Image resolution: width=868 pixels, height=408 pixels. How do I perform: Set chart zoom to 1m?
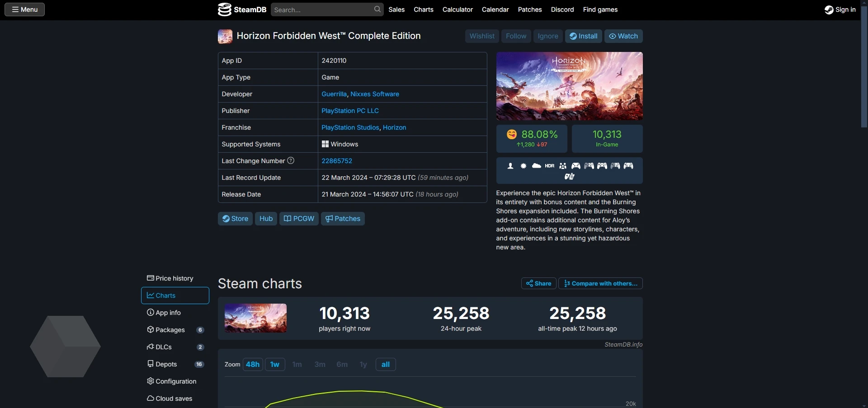297,364
